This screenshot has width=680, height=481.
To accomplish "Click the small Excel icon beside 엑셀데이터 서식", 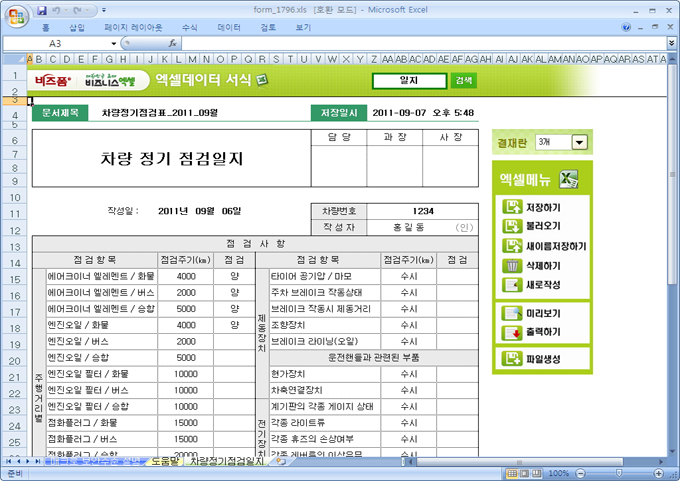I will (x=261, y=80).
